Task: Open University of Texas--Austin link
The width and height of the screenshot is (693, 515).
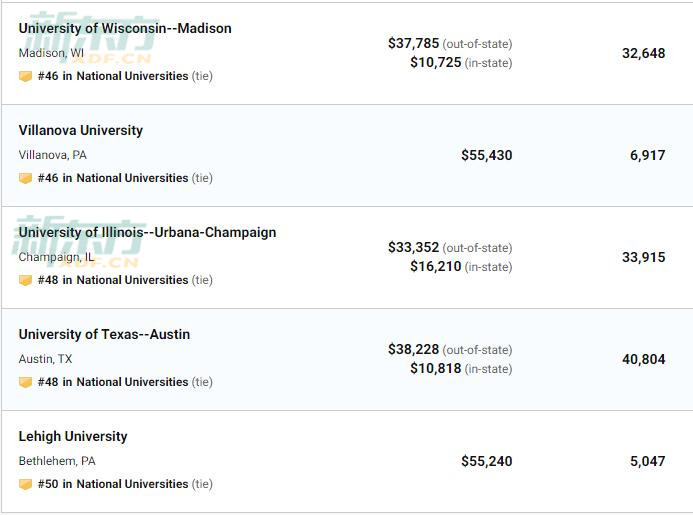Action: [104, 335]
